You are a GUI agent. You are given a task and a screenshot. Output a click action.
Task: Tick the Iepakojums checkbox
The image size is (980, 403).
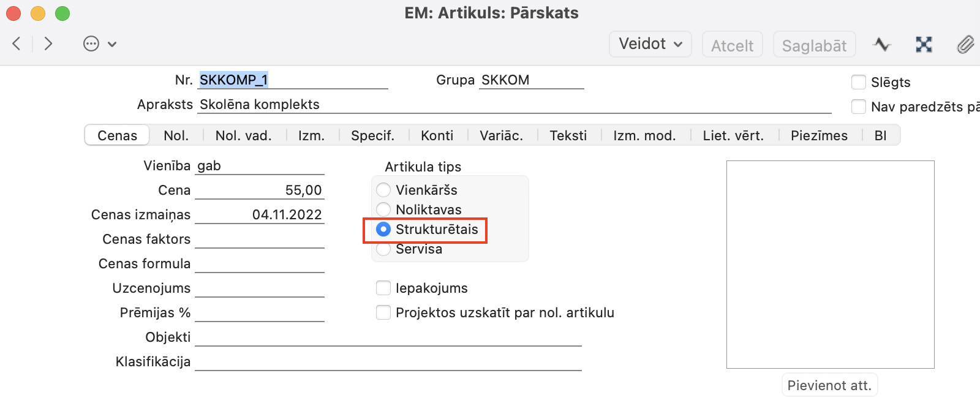tap(383, 288)
